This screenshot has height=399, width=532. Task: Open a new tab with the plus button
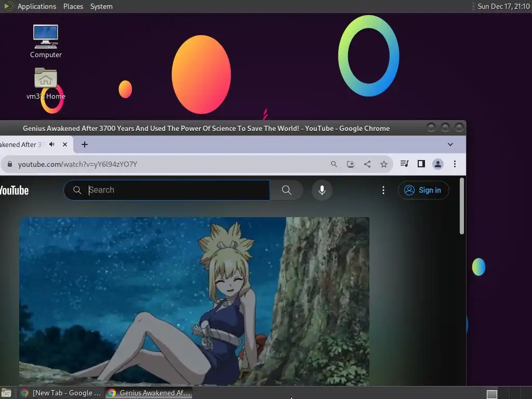(x=85, y=144)
